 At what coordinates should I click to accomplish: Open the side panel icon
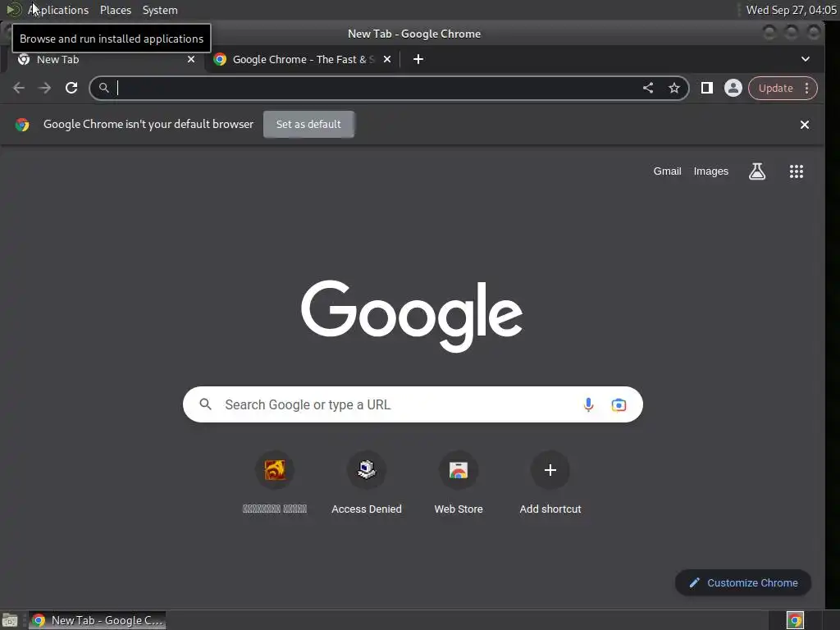[706, 88]
